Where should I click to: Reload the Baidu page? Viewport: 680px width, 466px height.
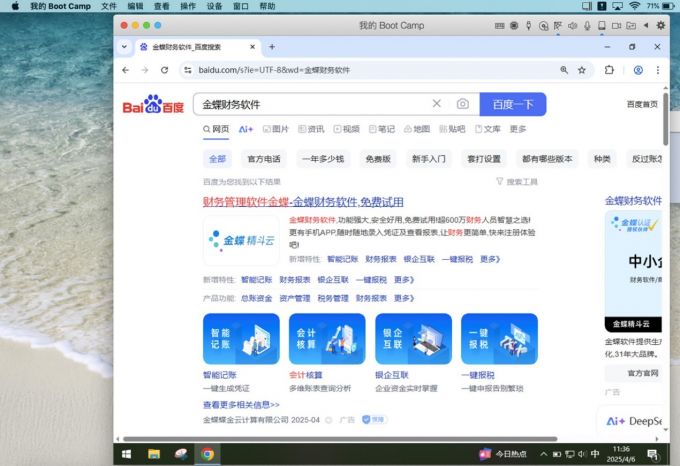pos(164,70)
